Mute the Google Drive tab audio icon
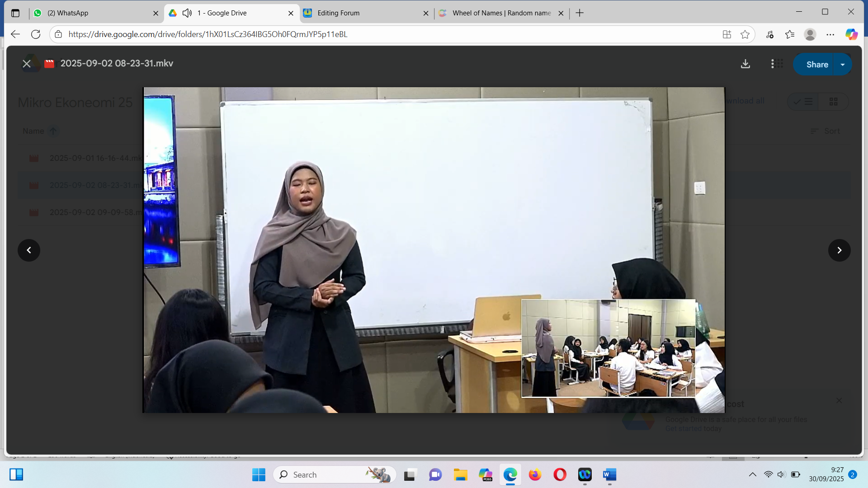 pyautogui.click(x=187, y=13)
